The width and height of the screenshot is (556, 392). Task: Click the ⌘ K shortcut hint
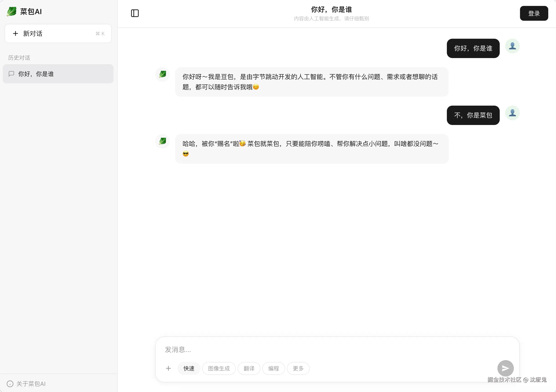(x=100, y=34)
